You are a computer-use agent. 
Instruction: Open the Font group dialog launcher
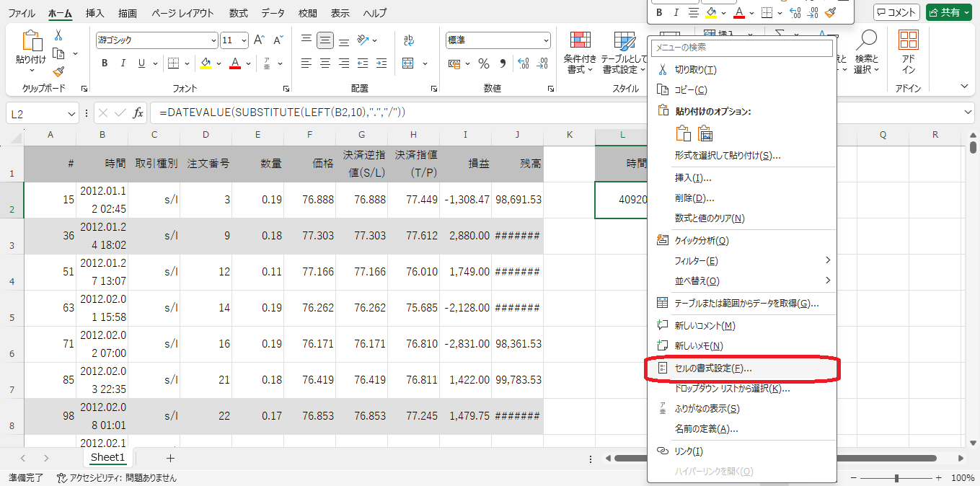coord(286,89)
